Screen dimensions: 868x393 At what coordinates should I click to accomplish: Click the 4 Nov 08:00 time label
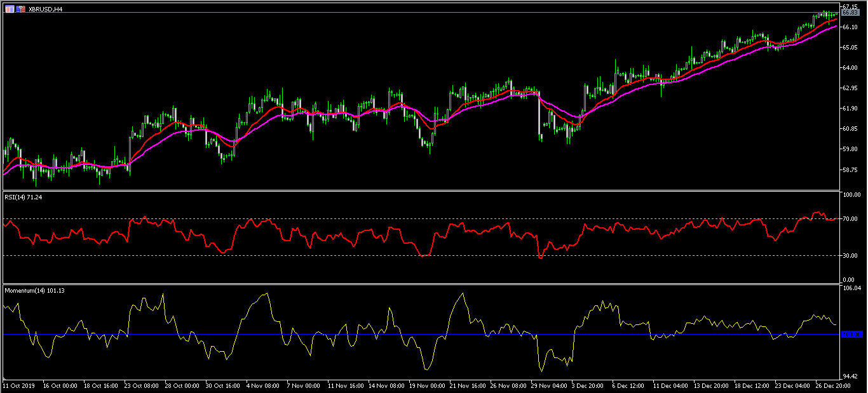point(262,385)
